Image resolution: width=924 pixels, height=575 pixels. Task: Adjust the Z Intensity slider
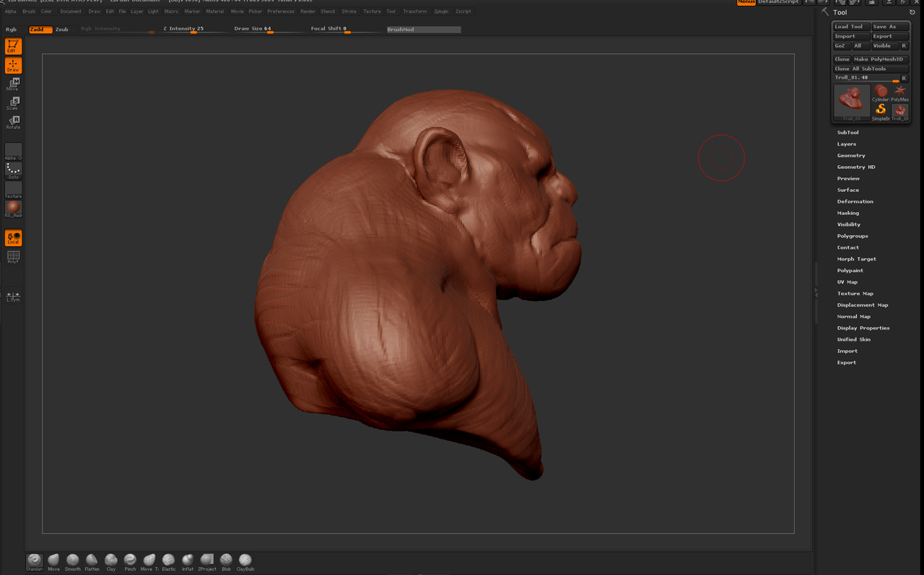click(193, 30)
